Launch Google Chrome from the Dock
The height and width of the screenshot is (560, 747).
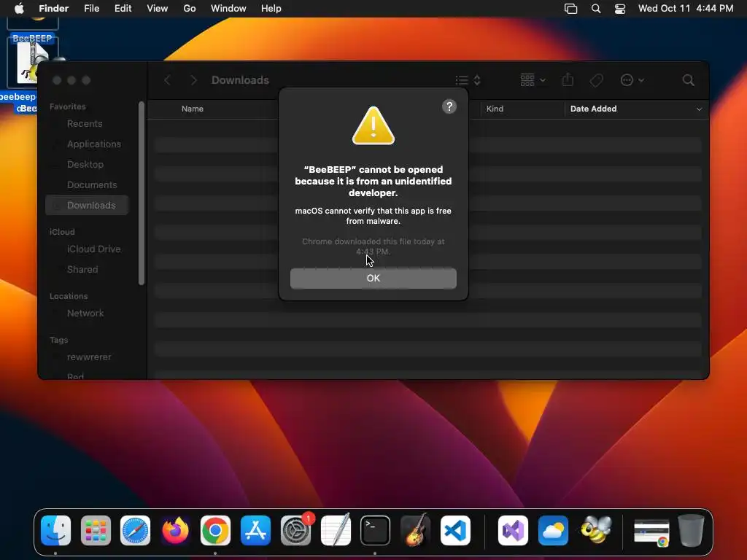215,530
